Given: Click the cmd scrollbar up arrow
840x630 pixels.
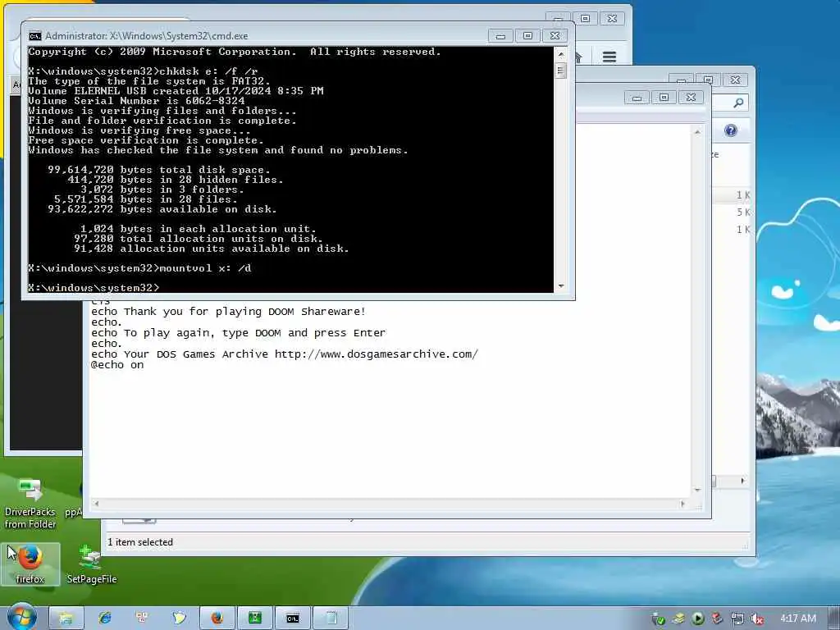Looking at the screenshot, I should (x=561, y=54).
